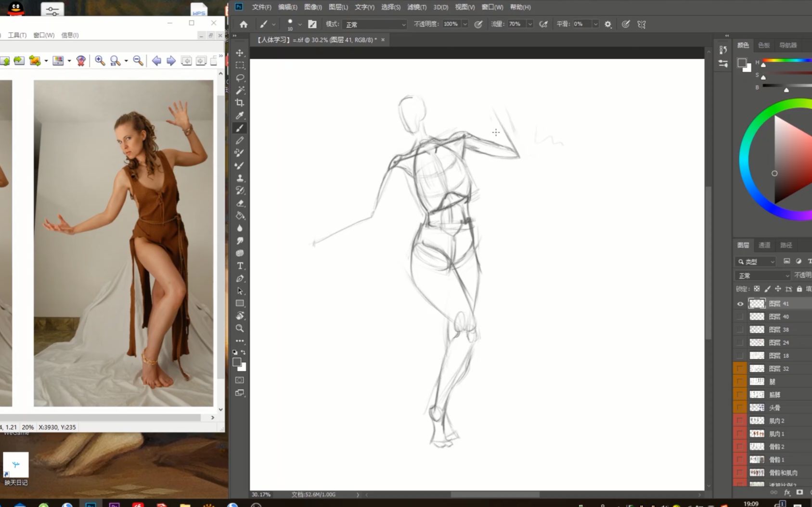Click the red-cross remove icon in viewer toolbar
Image resolution: width=812 pixels, height=507 pixels.
coord(81,60)
